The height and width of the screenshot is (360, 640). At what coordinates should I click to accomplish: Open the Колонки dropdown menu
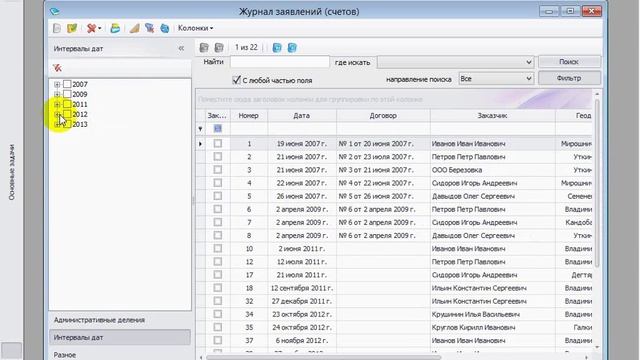[196, 28]
